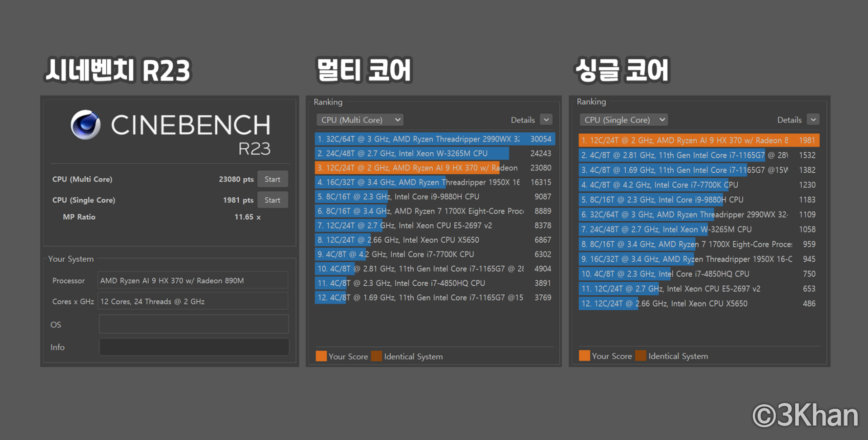Expand Details in the single core ranking panel
Image resolution: width=868 pixels, height=440 pixels.
813,120
